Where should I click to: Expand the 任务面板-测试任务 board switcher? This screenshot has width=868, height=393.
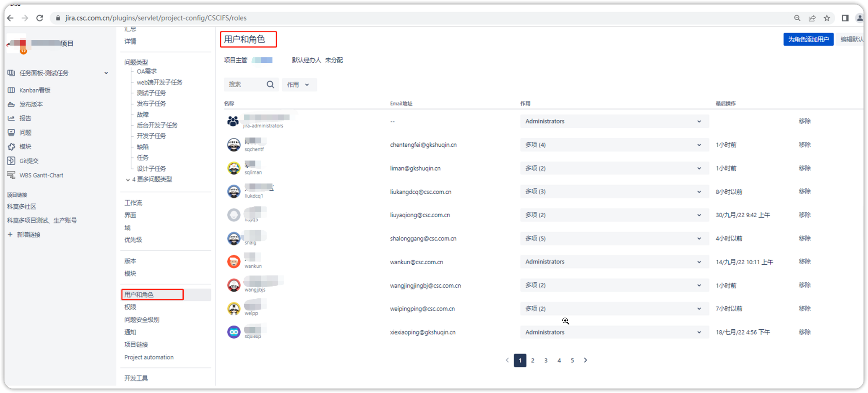pyautogui.click(x=106, y=73)
